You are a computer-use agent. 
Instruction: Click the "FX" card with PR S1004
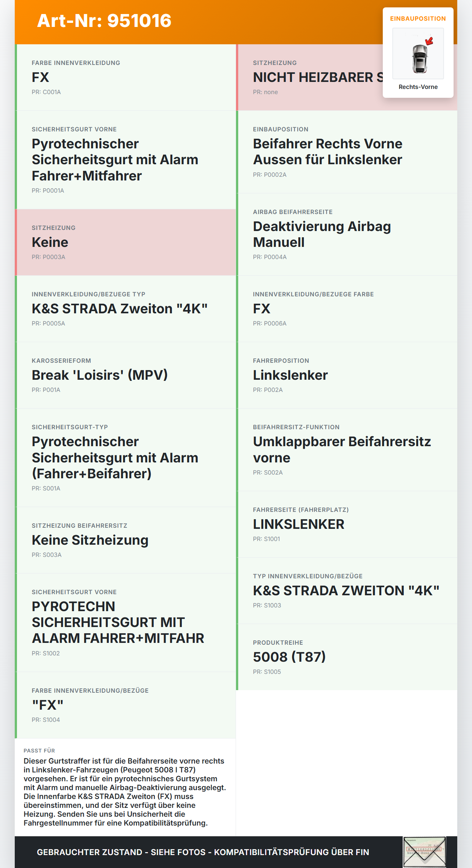125,705
